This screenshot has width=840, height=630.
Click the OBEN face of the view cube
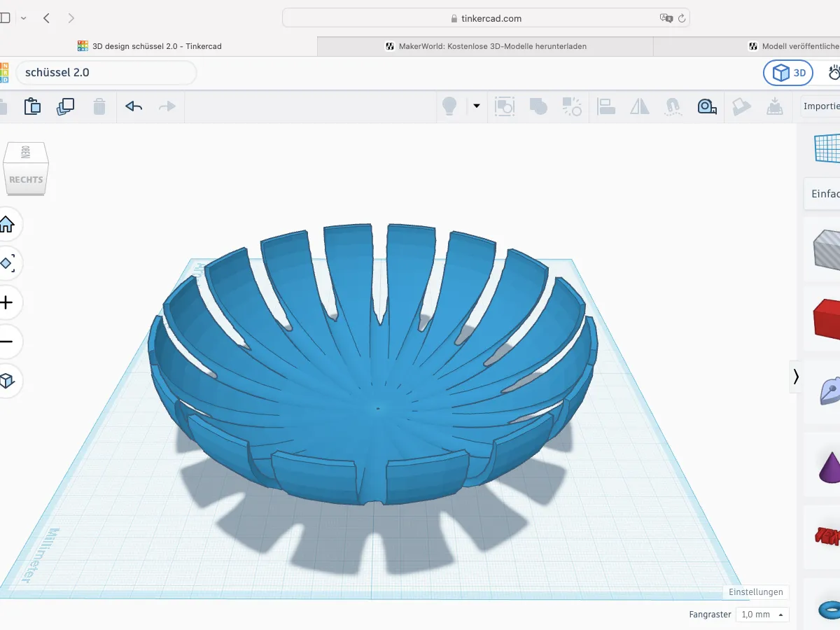26,153
